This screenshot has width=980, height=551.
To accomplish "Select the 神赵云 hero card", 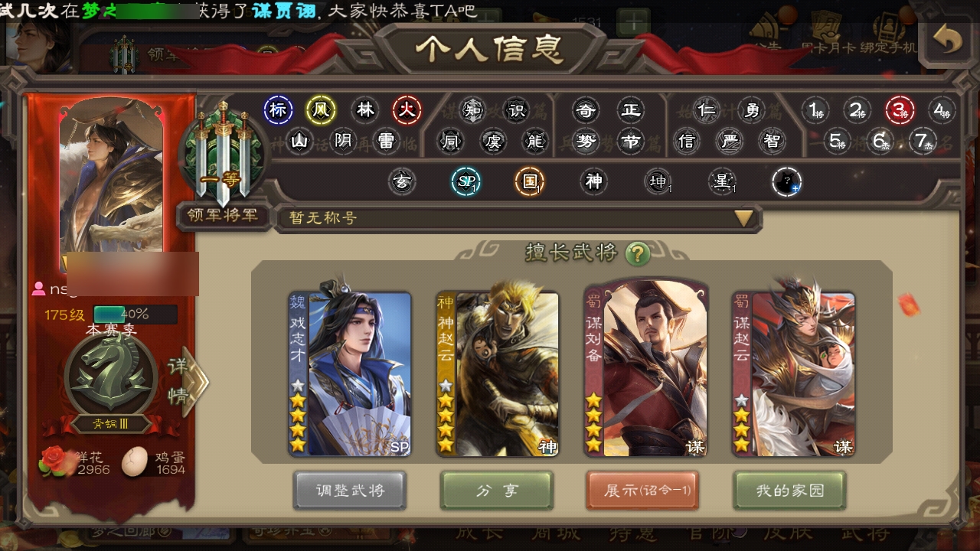I will tap(497, 374).
